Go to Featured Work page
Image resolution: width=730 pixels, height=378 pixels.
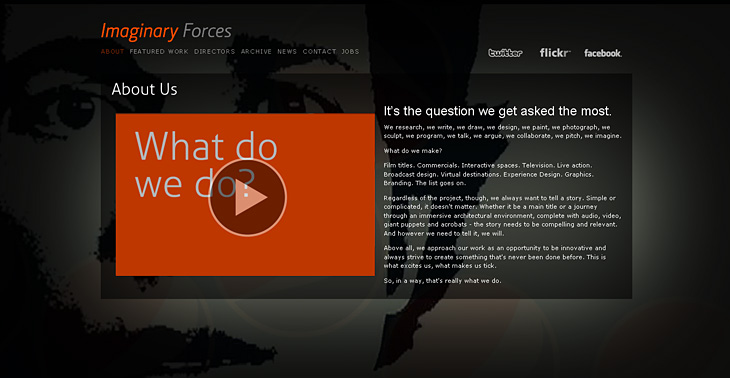159,52
